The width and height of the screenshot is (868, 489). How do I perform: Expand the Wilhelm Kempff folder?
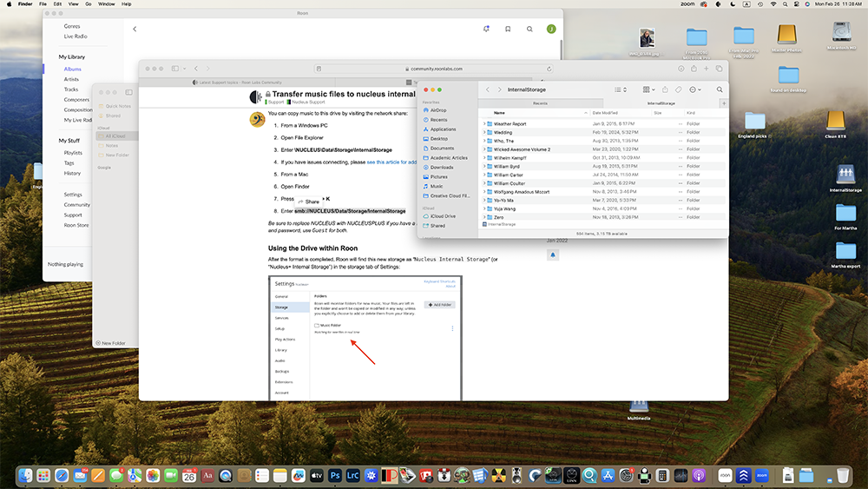coord(484,158)
